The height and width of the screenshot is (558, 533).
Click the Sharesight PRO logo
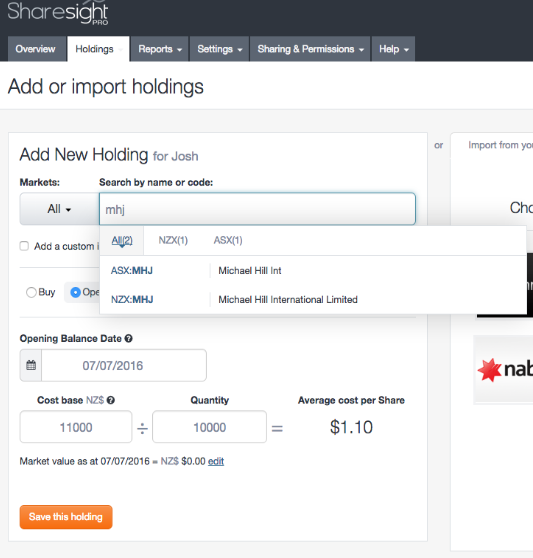(x=58, y=12)
